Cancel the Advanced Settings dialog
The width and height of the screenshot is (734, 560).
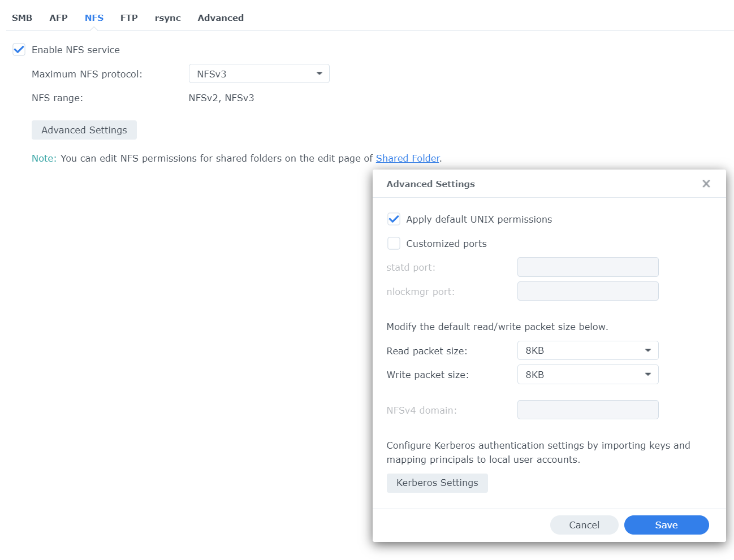(x=584, y=525)
